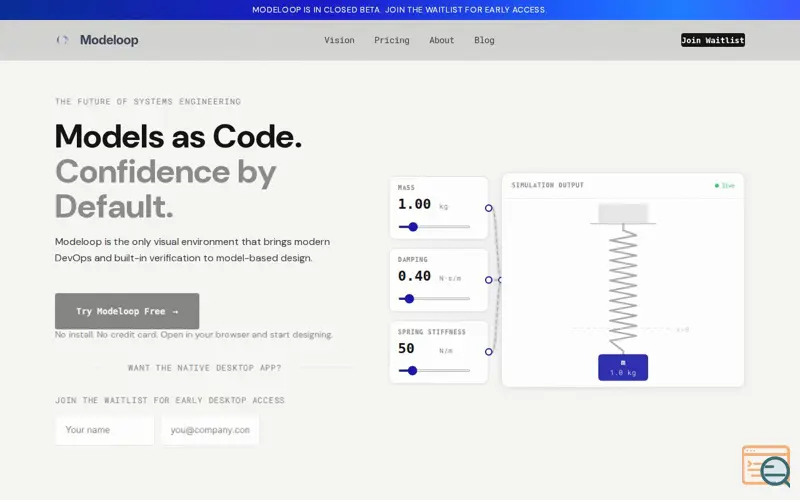800x500 pixels.
Task: Click the Spring Stiffness output port
Action: [489, 352]
